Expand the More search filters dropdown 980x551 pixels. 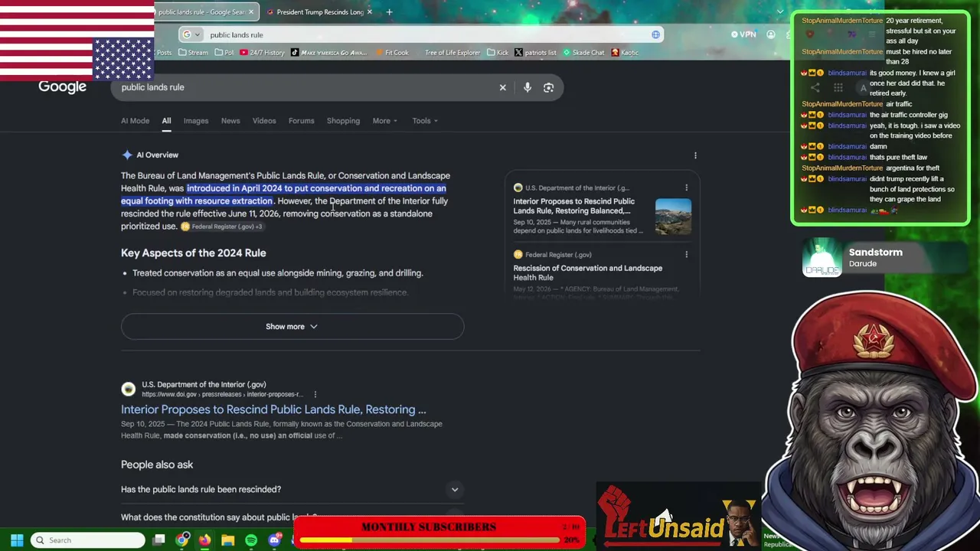(x=384, y=121)
